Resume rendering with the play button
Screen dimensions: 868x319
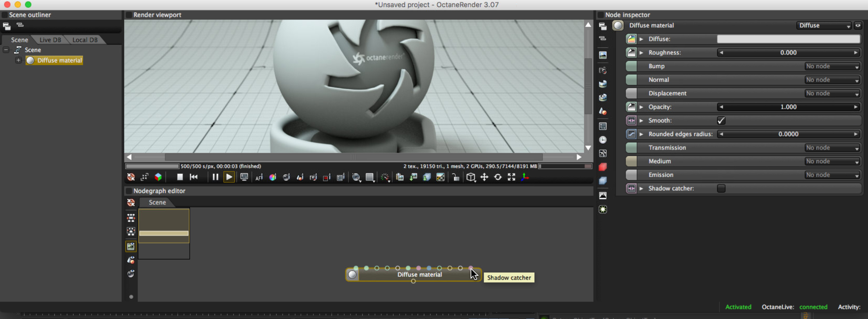[x=229, y=177]
